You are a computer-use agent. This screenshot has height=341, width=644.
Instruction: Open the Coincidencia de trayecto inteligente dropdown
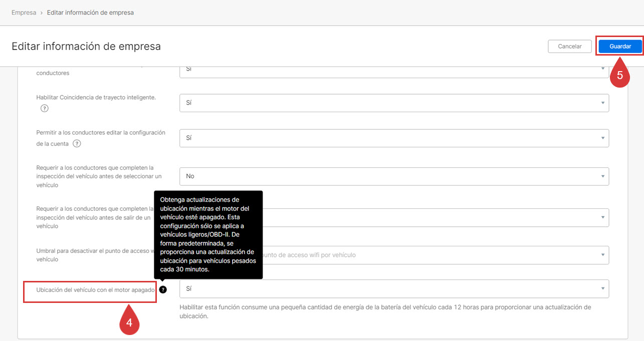tap(394, 103)
